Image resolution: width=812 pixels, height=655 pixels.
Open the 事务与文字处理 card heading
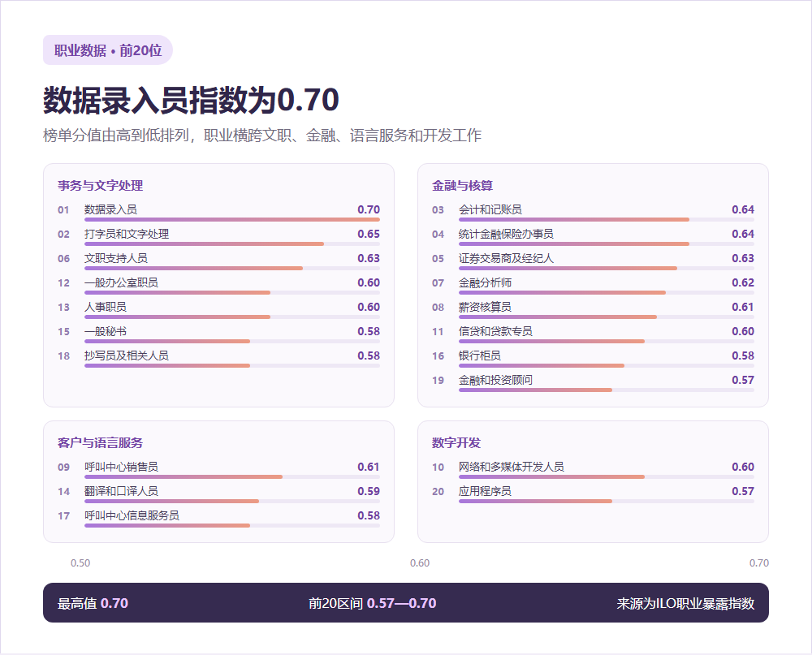tap(100, 185)
